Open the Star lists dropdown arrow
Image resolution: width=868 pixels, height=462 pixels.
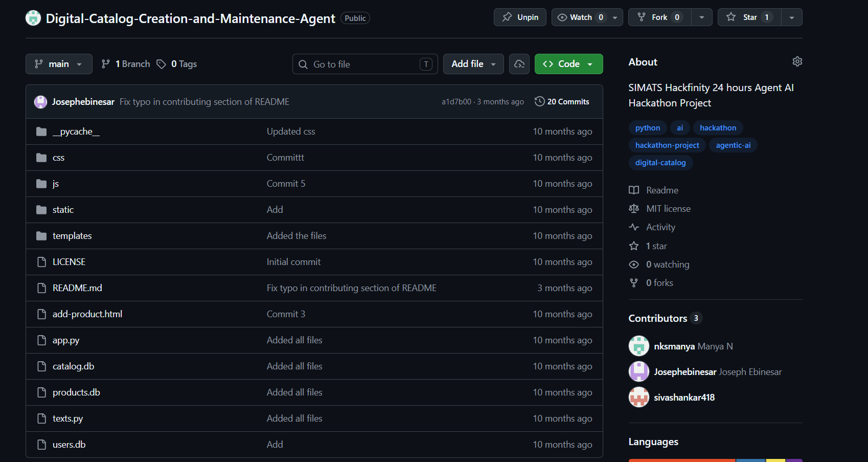792,17
